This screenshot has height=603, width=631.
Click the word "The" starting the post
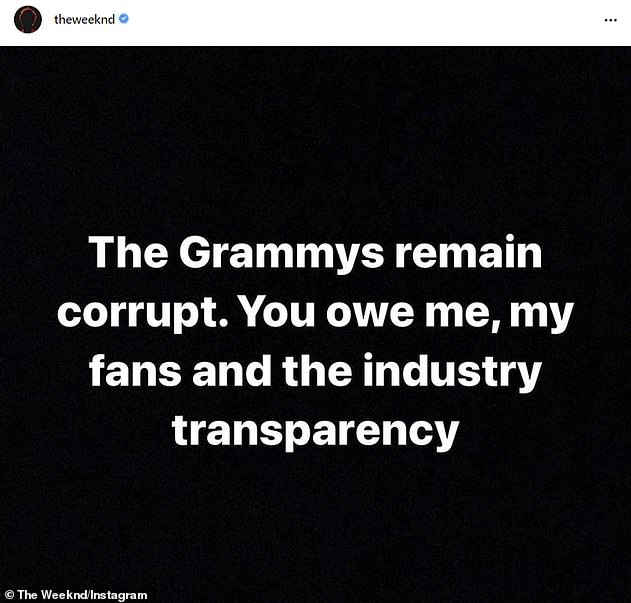pos(123,254)
